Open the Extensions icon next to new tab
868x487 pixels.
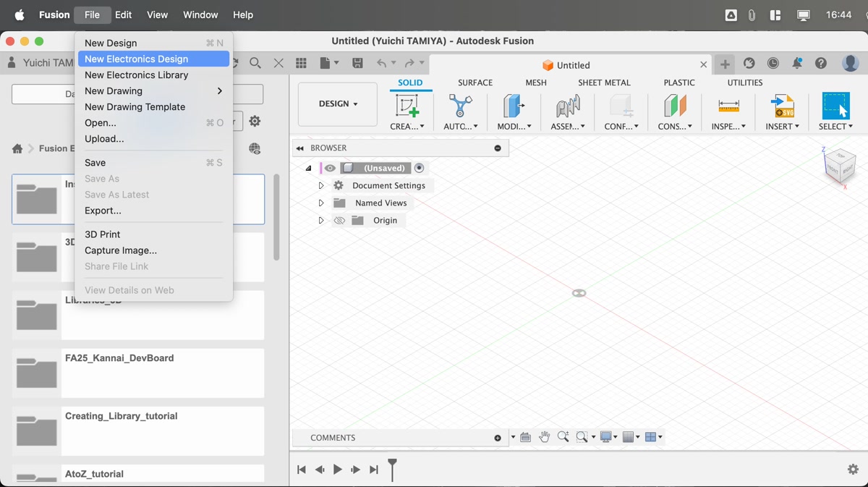click(749, 64)
